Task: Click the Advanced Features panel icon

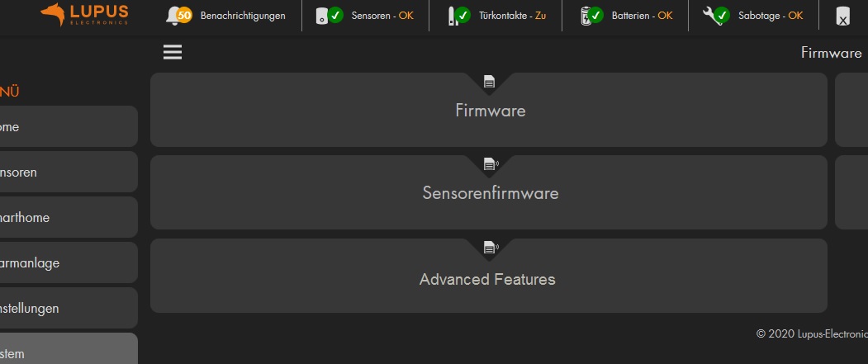Action: (x=490, y=247)
